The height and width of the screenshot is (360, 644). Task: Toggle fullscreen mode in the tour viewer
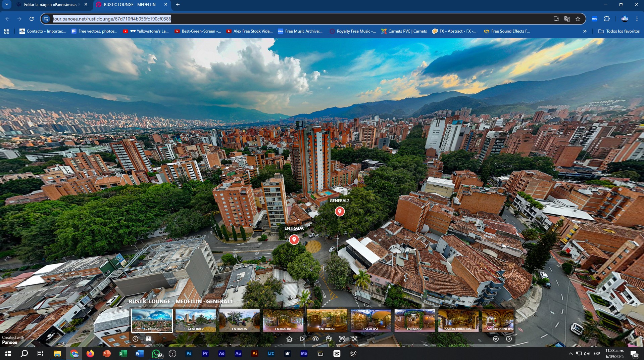pos(355,339)
